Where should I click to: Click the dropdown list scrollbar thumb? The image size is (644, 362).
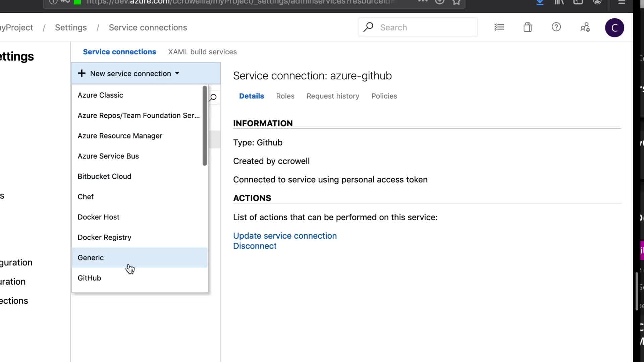click(x=205, y=126)
